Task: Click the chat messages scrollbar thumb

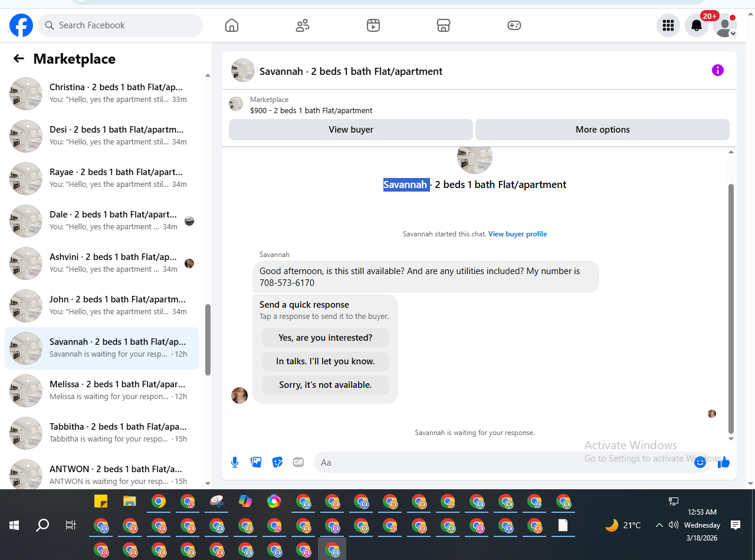Action: pyautogui.click(x=731, y=308)
